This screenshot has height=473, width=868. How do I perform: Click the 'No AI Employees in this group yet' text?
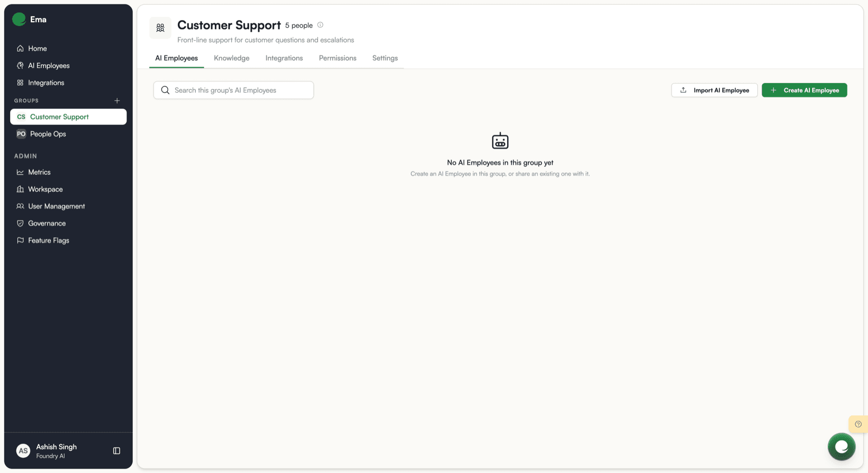click(x=500, y=162)
